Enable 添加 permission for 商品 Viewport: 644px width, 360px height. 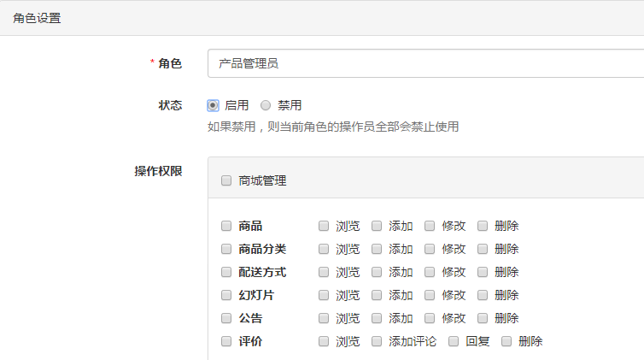point(377,226)
